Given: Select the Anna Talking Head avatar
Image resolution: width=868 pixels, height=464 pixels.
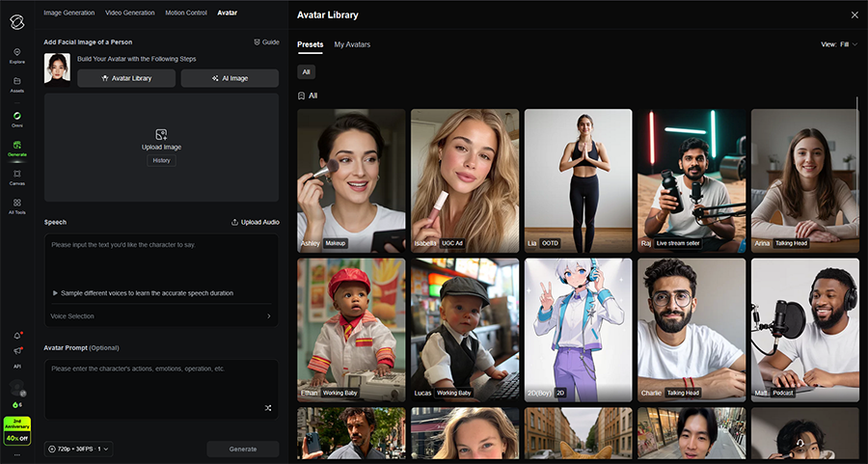Looking at the screenshot, I should pyautogui.click(x=805, y=180).
